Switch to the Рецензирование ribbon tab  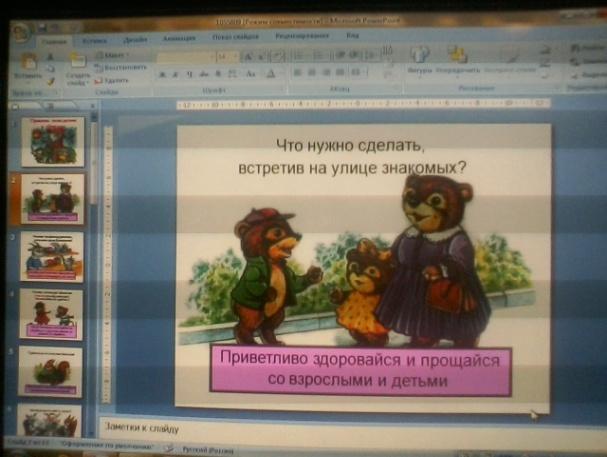[302, 36]
